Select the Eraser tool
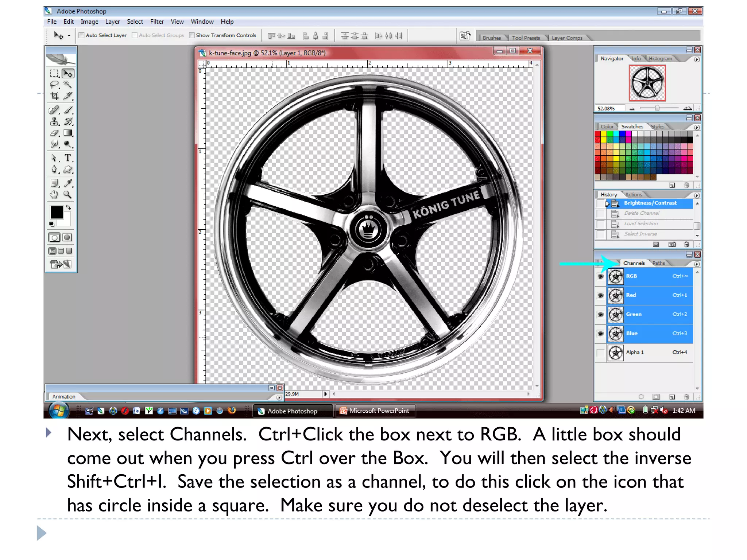The height and width of the screenshot is (560, 747). coord(54,133)
